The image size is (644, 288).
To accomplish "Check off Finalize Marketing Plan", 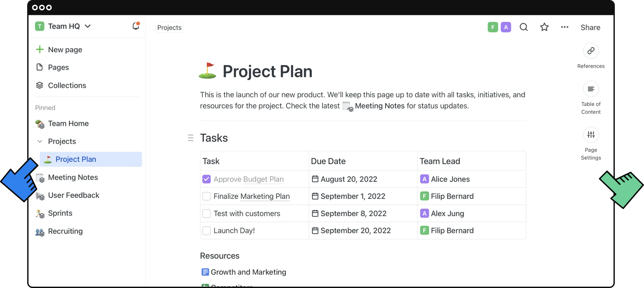I will tap(206, 196).
